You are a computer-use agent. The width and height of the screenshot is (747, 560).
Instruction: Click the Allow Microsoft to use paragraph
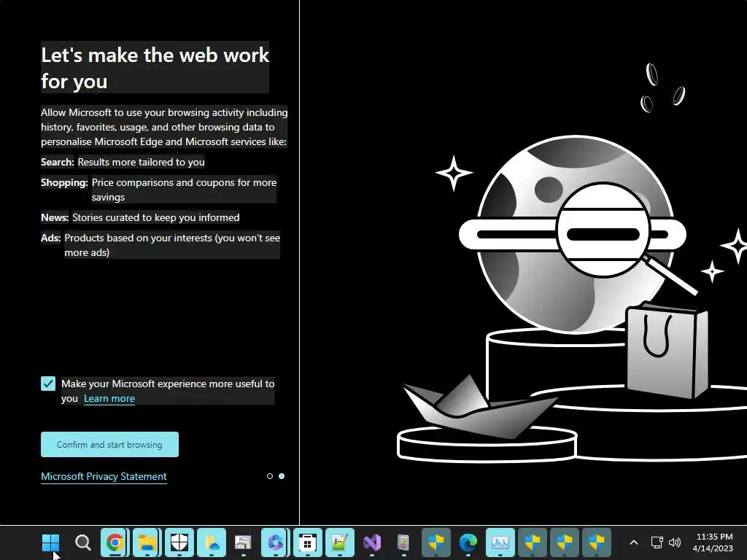coord(164,127)
